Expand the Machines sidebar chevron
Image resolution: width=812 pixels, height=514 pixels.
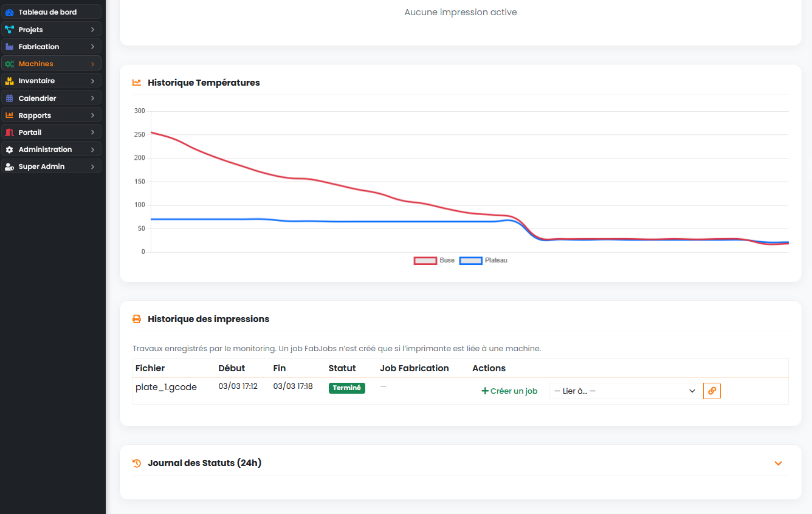[x=93, y=63]
